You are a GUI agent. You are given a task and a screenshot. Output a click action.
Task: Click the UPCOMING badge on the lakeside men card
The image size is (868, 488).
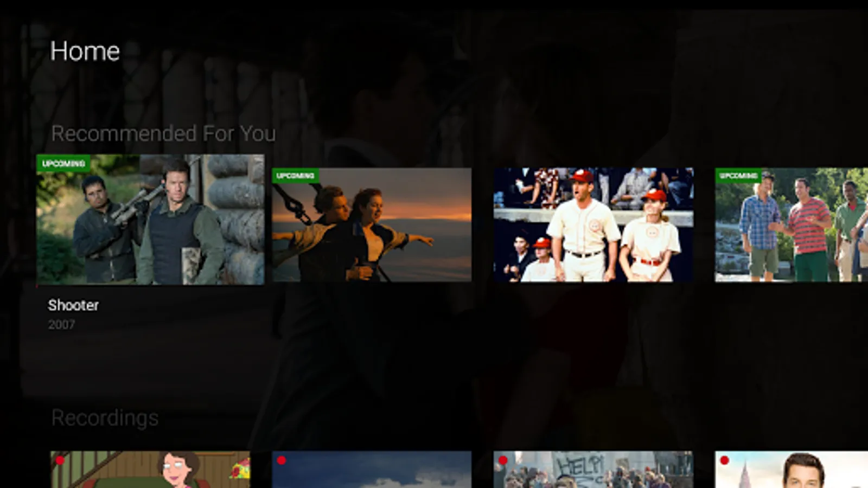[x=738, y=175]
